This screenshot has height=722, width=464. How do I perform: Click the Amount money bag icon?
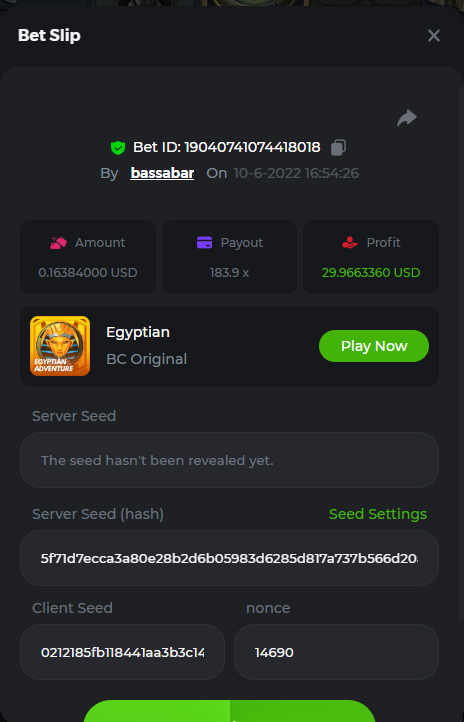tap(58, 243)
